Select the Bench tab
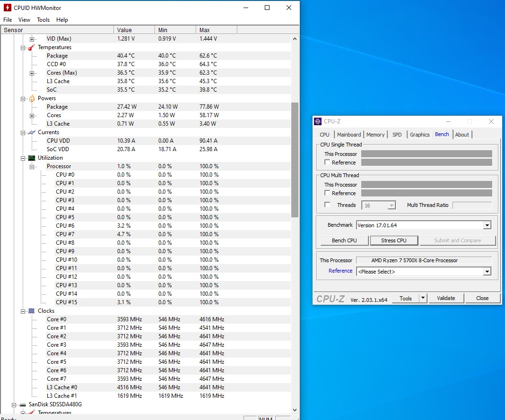This screenshot has width=505, height=420. tap(442, 134)
